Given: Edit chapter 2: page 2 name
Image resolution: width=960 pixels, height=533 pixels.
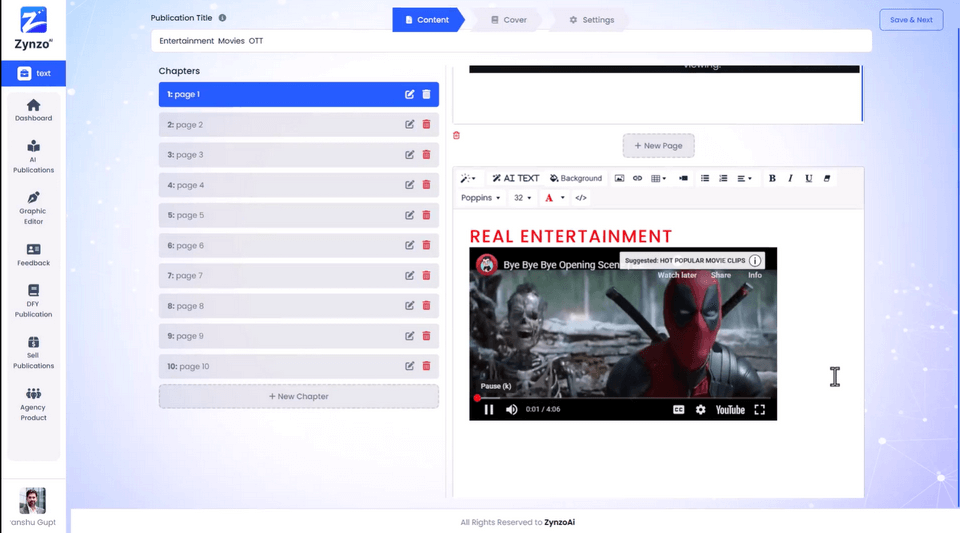Looking at the screenshot, I should click(409, 124).
